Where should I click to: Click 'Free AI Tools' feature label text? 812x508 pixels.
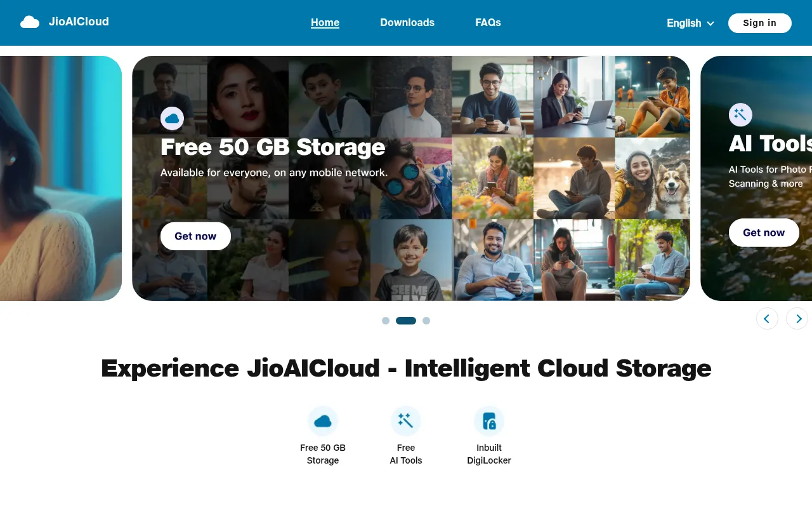[x=406, y=454]
